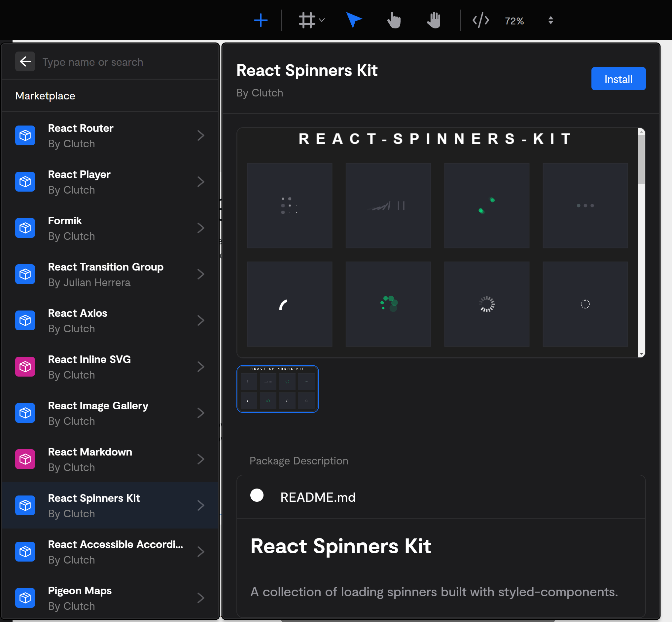Choose the pointing hand interact tool
The image size is (672, 622).
[394, 20]
